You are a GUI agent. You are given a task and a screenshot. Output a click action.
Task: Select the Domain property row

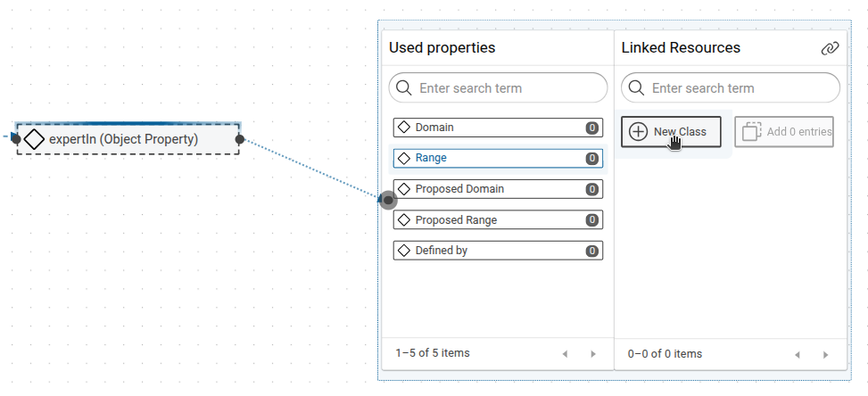pyautogui.click(x=498, y=128)
